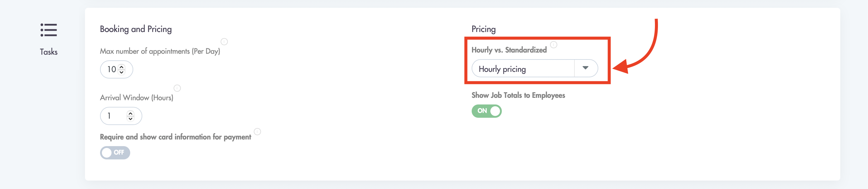Screen dimensions: 868x189
Task: Decrease Arrival Window hours stepper down
Action: (x=131, y=118)
